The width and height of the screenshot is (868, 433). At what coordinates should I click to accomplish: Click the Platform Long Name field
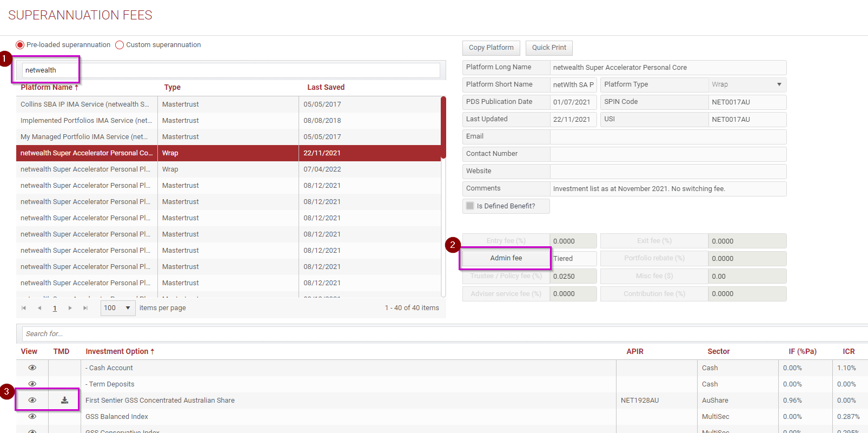pos(668,68)
